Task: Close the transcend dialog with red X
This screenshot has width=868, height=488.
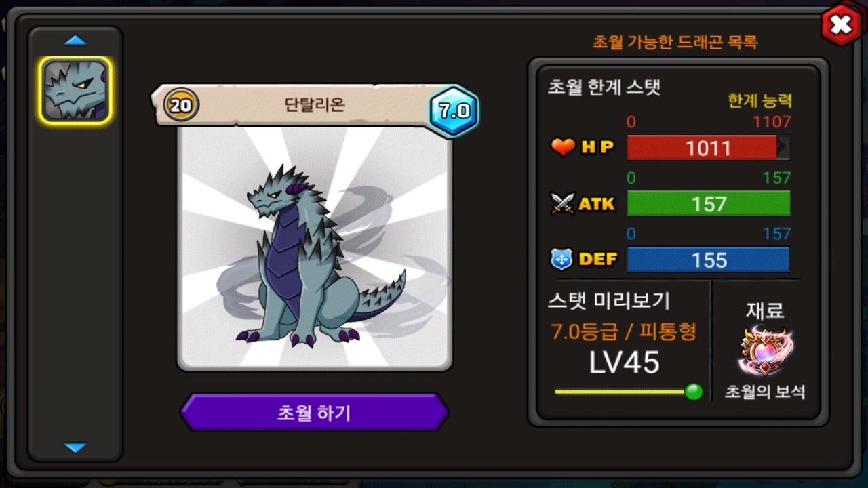Action: (x=841, y=26)
